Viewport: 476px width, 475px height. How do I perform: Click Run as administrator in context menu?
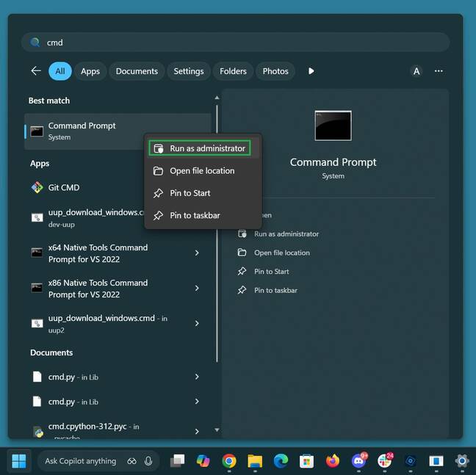tap(200, 148)
